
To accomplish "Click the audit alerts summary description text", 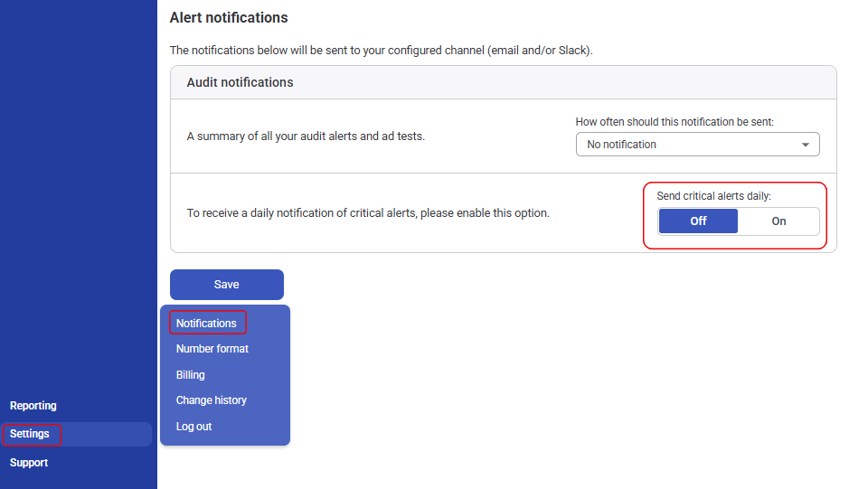I will click(x=306, y=136).
